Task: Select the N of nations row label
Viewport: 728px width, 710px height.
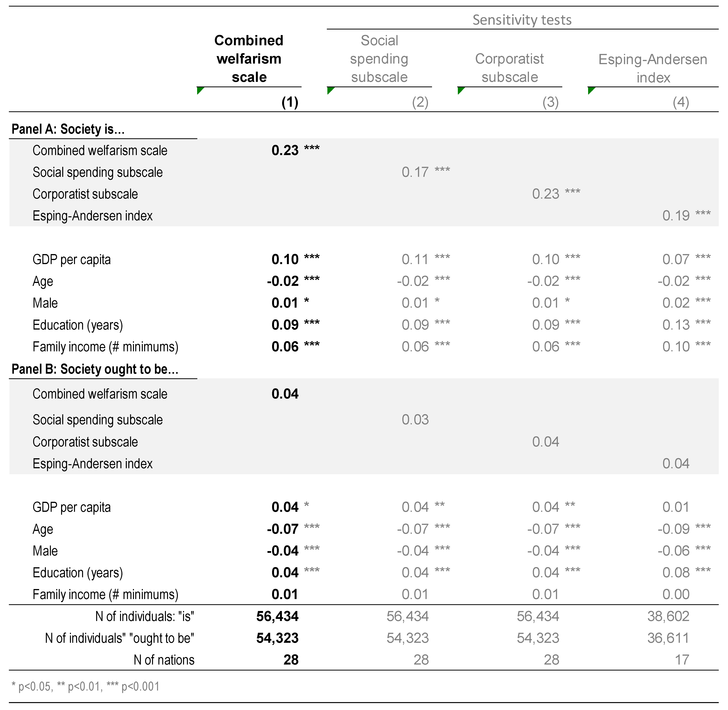Action: point(164,660)
